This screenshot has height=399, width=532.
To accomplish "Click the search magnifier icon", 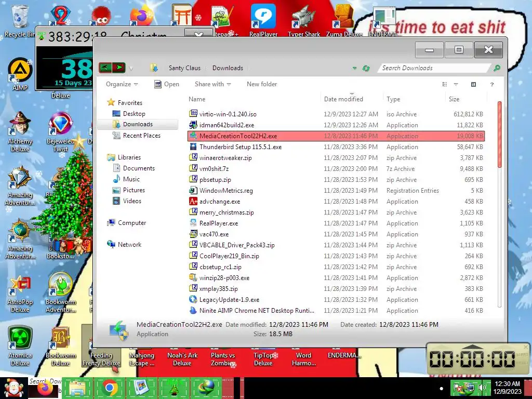I will [x=497, y=68].
